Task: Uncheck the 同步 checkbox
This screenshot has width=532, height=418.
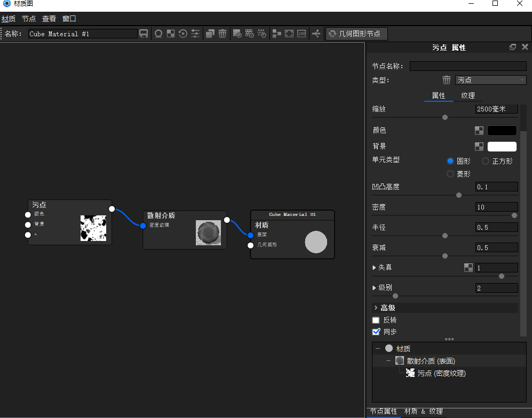Action: (376, 332)
